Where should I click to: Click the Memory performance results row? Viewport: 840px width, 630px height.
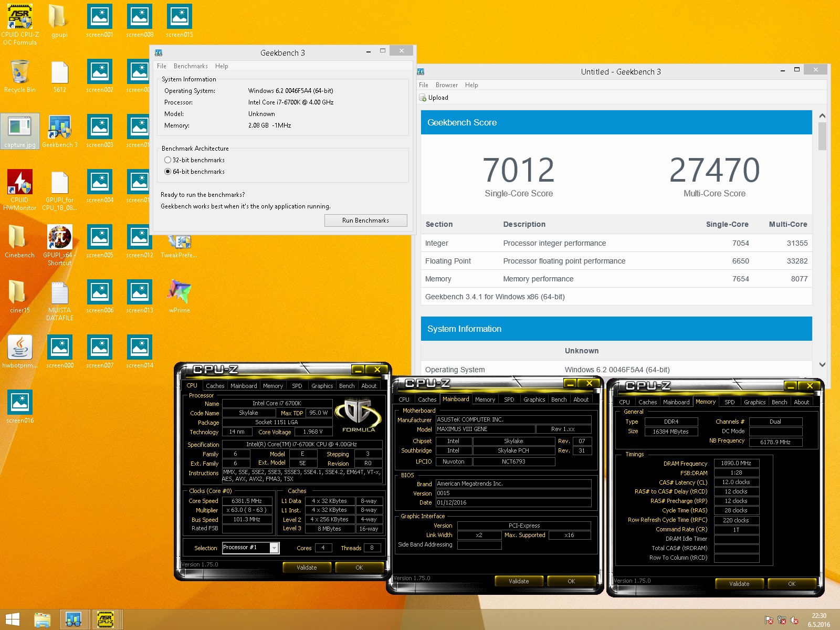(616, 279)
